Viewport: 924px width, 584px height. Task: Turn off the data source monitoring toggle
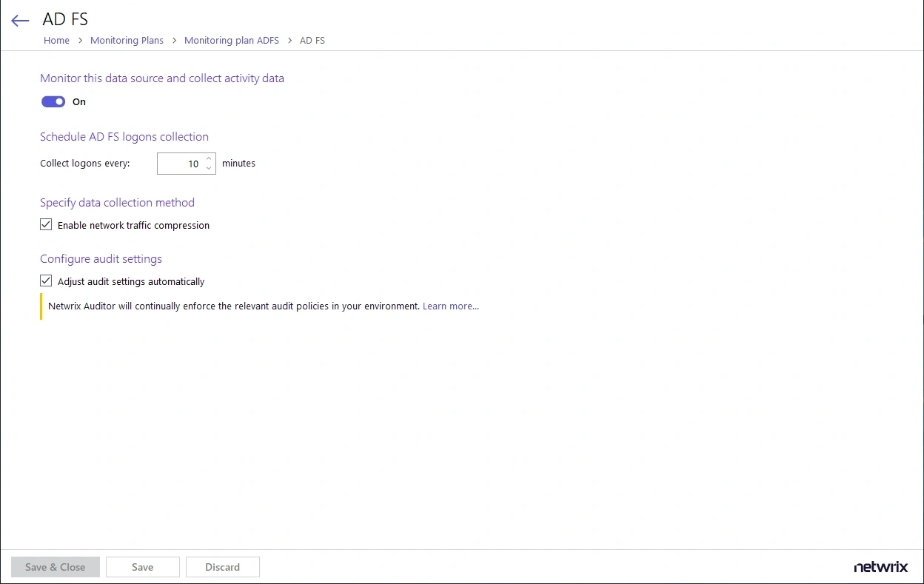point(53,102)
